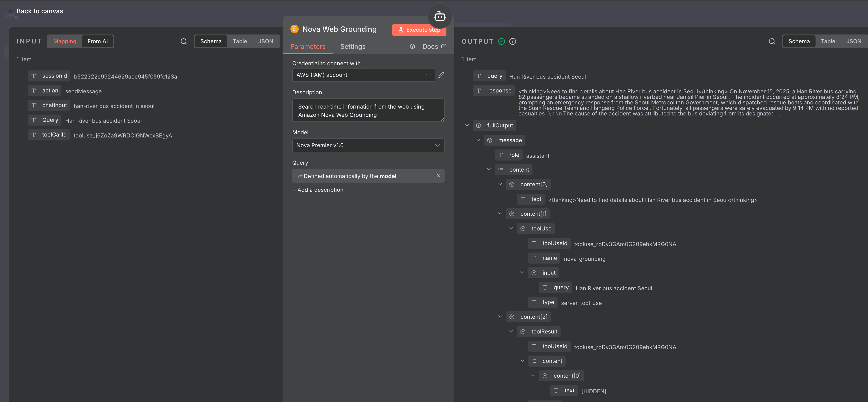This screenshot has height=402, width=868.
Task: Show input as JSON view
Action: pyautogui.click(x=266, y=41)
